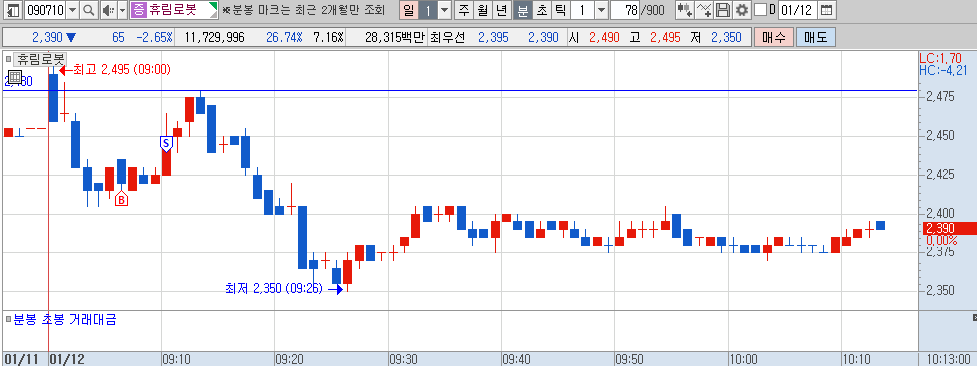Select monthly 월 chart period
The image size is (977, 366).
coord(483,9)
